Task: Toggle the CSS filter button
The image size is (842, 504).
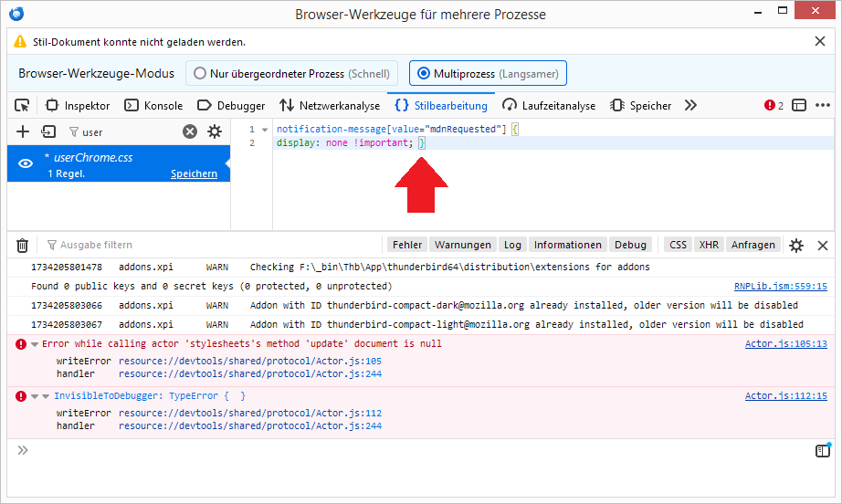Action: (678, 245)
